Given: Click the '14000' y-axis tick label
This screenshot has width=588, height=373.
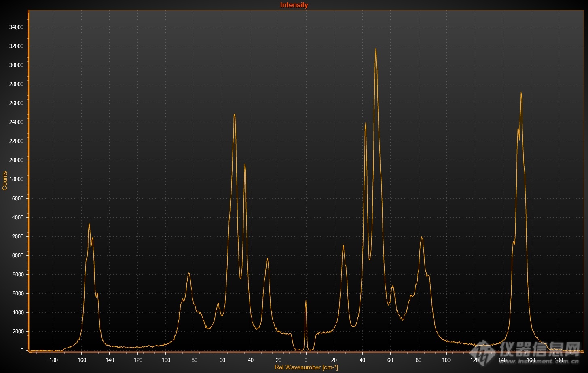Looking at the screenshot, I should tap(17, 217).
